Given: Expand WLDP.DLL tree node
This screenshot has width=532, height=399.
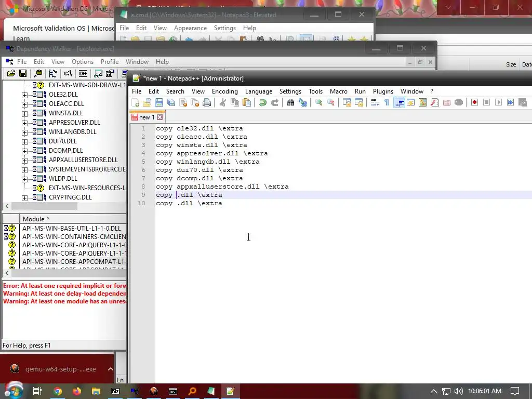Looking at the screenshot, I should pyautogui.click(x=24, y=179).
